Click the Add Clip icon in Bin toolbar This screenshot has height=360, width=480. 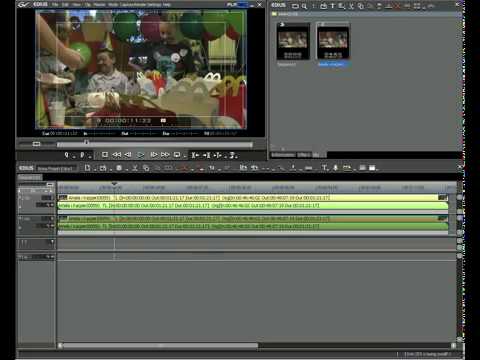pyautogui.click(x=323, y=6)
